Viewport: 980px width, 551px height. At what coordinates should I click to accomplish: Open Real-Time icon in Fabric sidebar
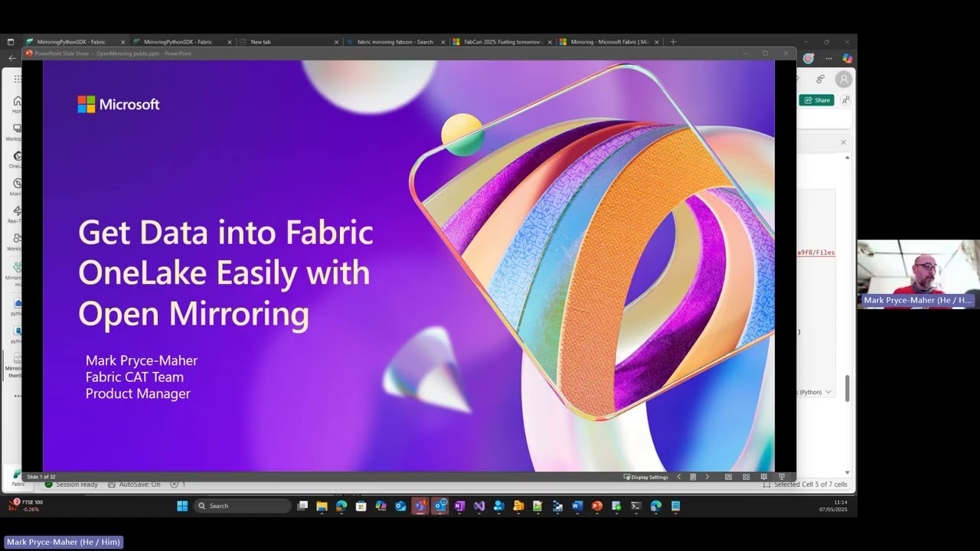pyautogui.click(x=17, y=214)
